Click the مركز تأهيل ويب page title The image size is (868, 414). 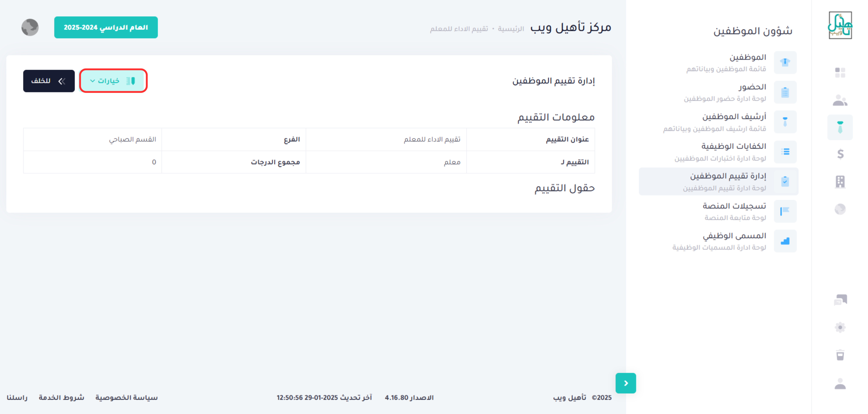(x=571, y=27)
